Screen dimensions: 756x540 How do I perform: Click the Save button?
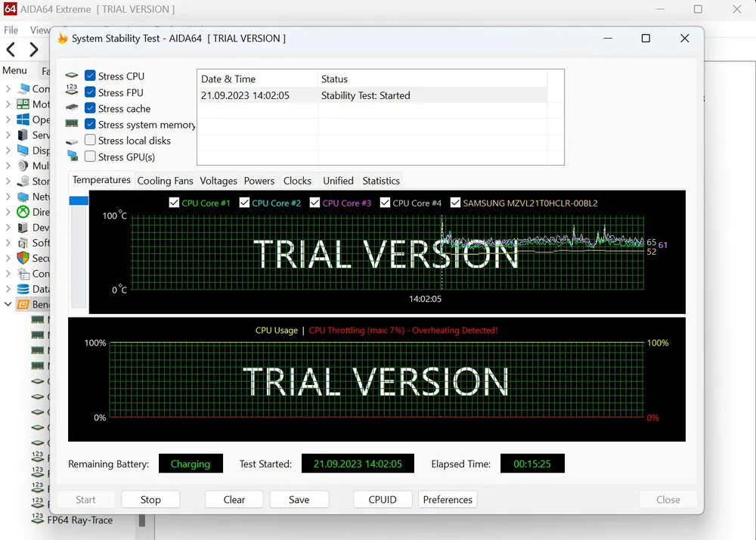[299, 499]
